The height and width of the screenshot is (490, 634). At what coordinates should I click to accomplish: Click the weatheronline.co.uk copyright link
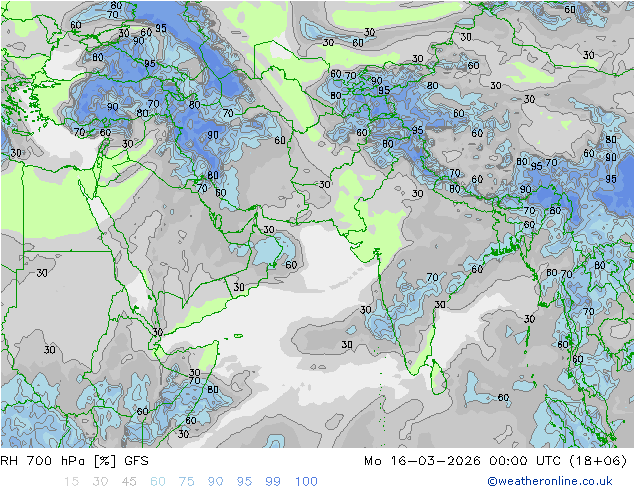549,481
